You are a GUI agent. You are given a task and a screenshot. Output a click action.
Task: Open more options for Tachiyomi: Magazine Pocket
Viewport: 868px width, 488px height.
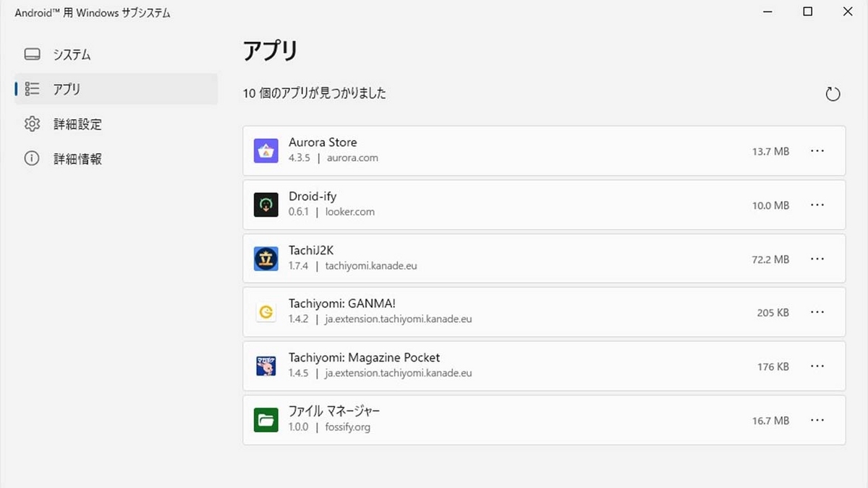(x=817, y=367)
